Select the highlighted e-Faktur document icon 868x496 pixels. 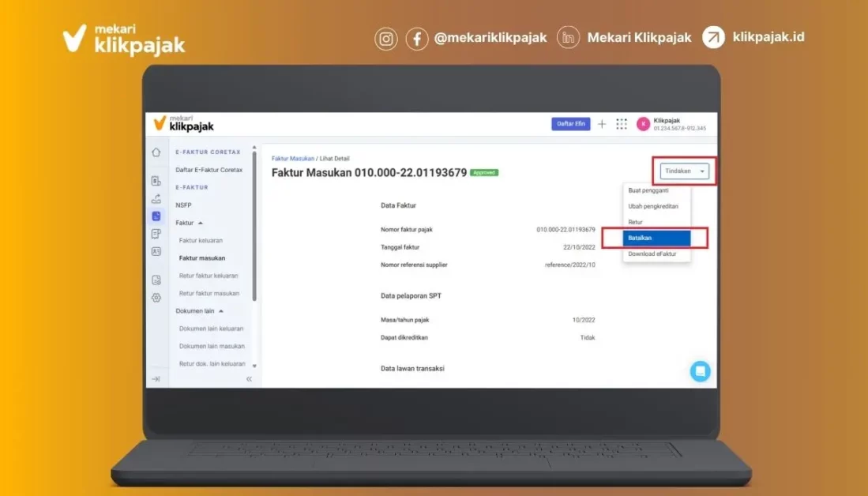[156, 216]
